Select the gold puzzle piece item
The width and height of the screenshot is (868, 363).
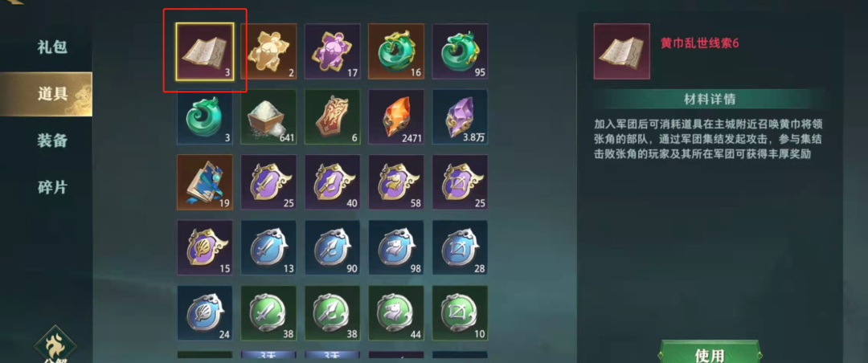[268, 51]
